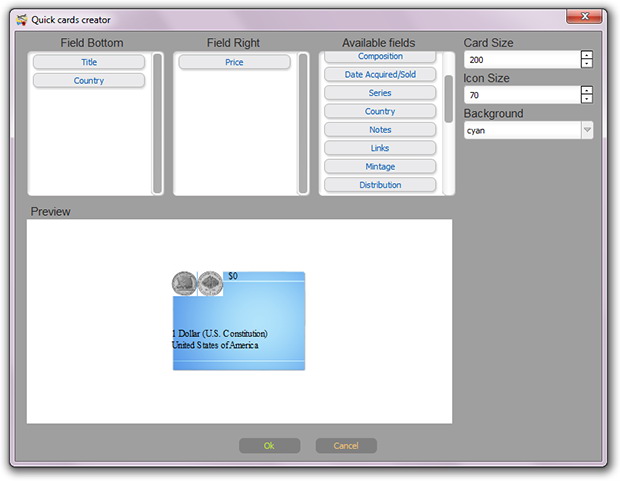
Task: Click the Icon Size input field
Action: [x=522, y=95]
